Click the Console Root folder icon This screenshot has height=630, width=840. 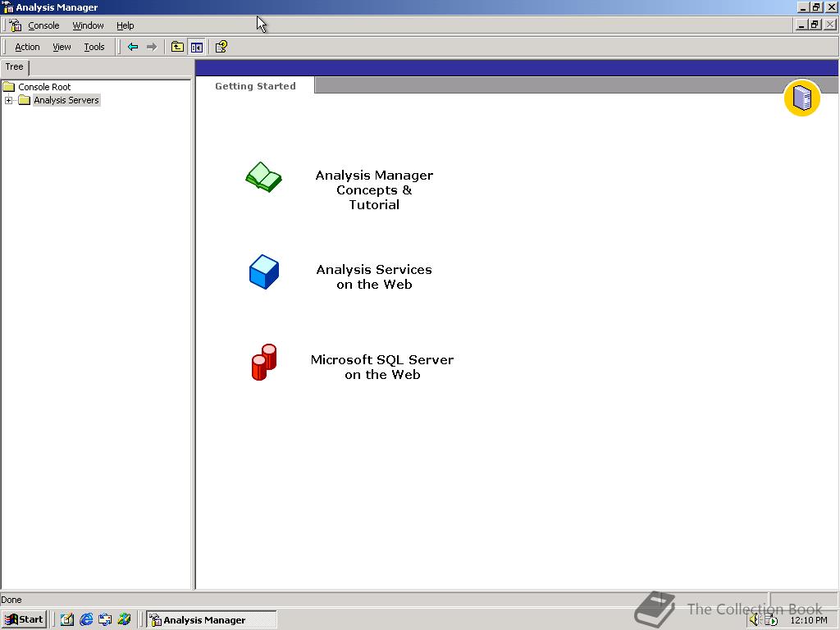[x=8, y=87]
